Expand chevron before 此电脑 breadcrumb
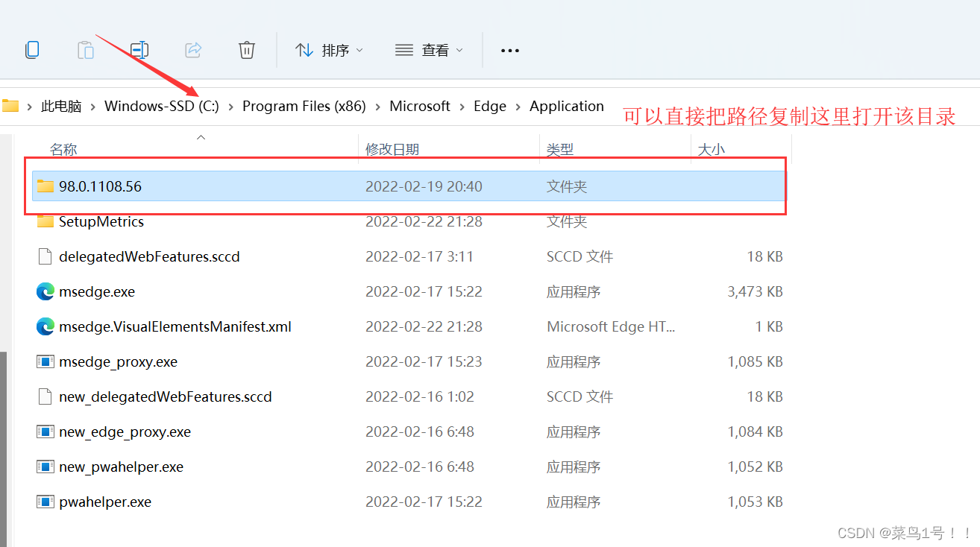This screenshot has width=980, height=547. coord(29,107)
